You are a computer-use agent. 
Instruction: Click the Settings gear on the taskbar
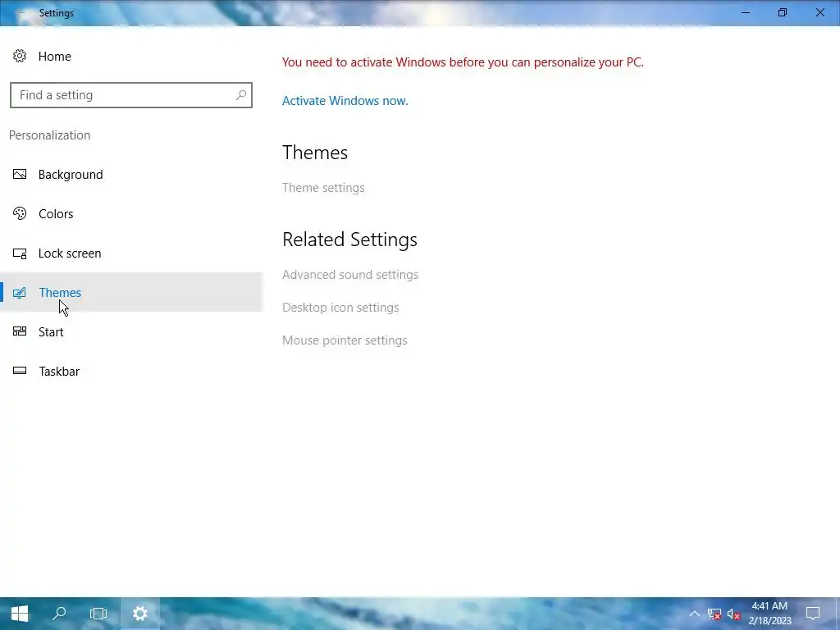point(139,614)
